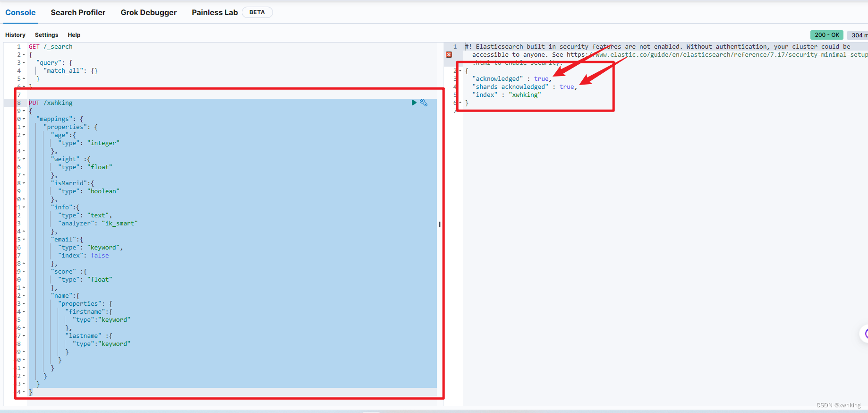Click the "shards_acknowledged" : true response line

pyautogui.click(x=525, y=87)
